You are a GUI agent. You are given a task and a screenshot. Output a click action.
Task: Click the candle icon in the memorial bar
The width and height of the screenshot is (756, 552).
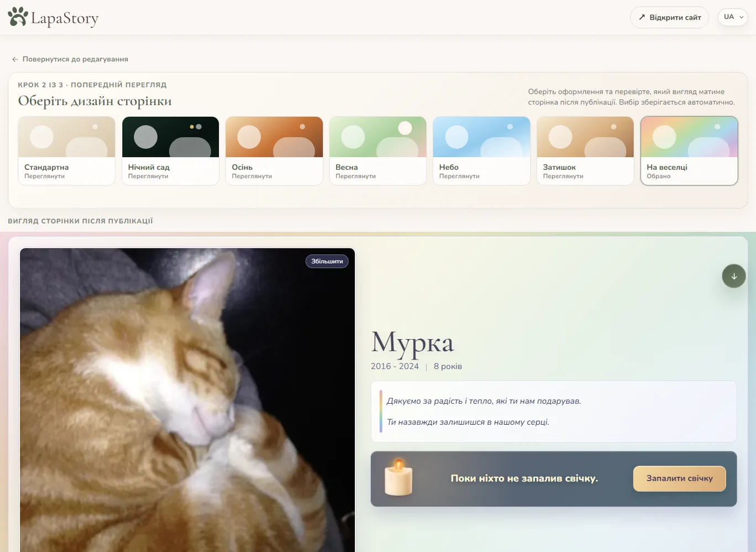[398, 477]
